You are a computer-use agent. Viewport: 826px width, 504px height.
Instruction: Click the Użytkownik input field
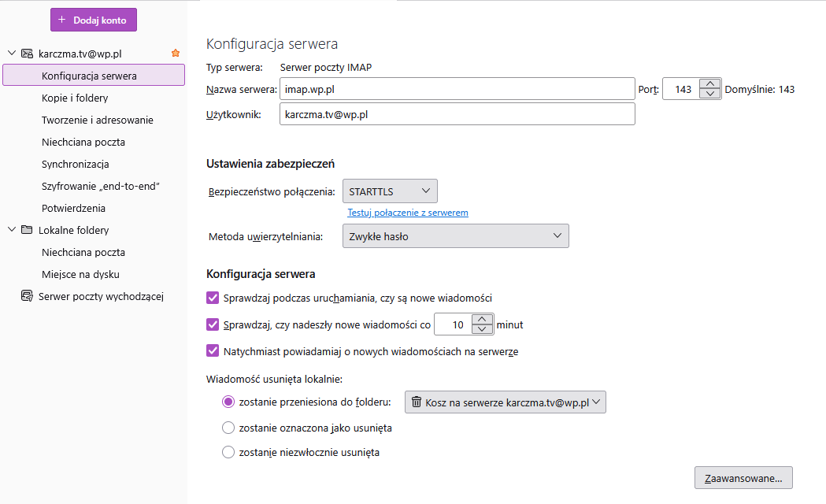pyautogui.click(x=457, y=113)
